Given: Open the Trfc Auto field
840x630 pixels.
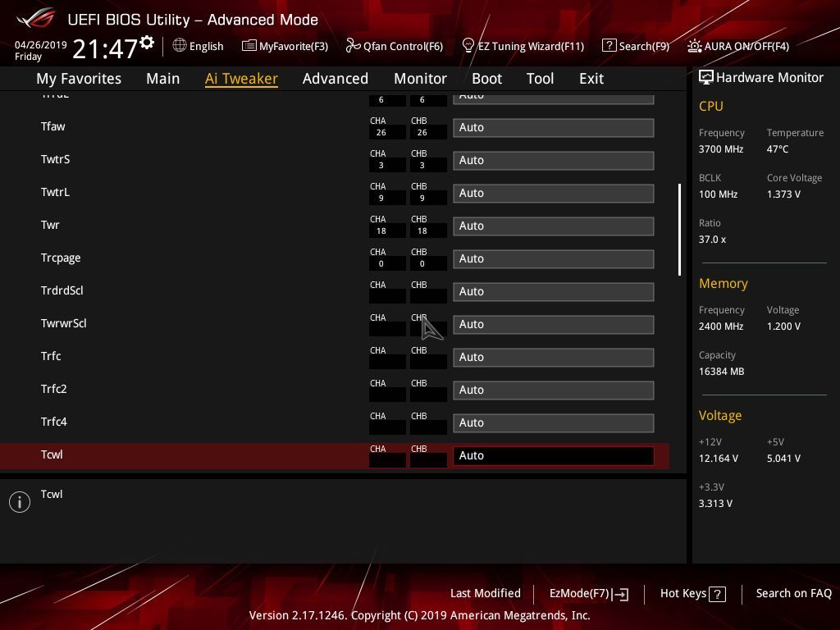Looking at the screenshot, I should 554,358.
